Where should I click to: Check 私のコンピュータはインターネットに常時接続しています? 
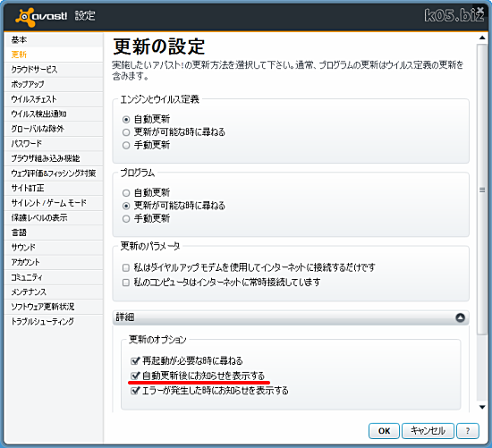[x=126, y=283]
